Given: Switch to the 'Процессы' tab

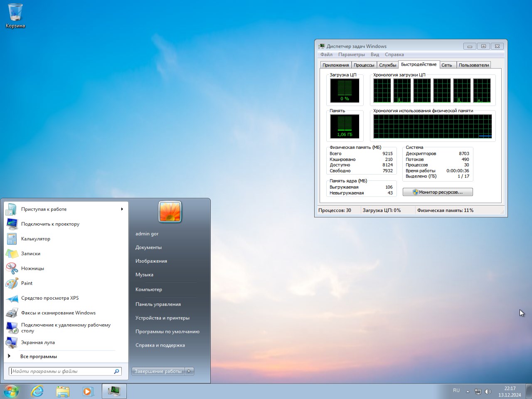Looking at the screenshot, I should (364, 65).
